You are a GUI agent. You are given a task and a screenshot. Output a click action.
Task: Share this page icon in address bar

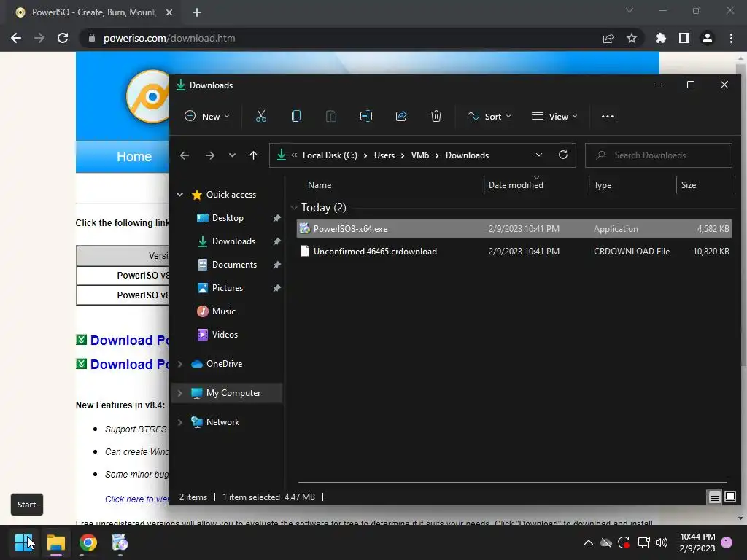click(608, 38)
